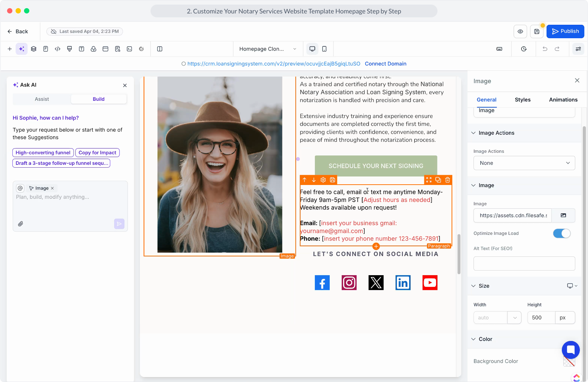Switch to mobile device view

pyautogui.click(x=324, y=49)
